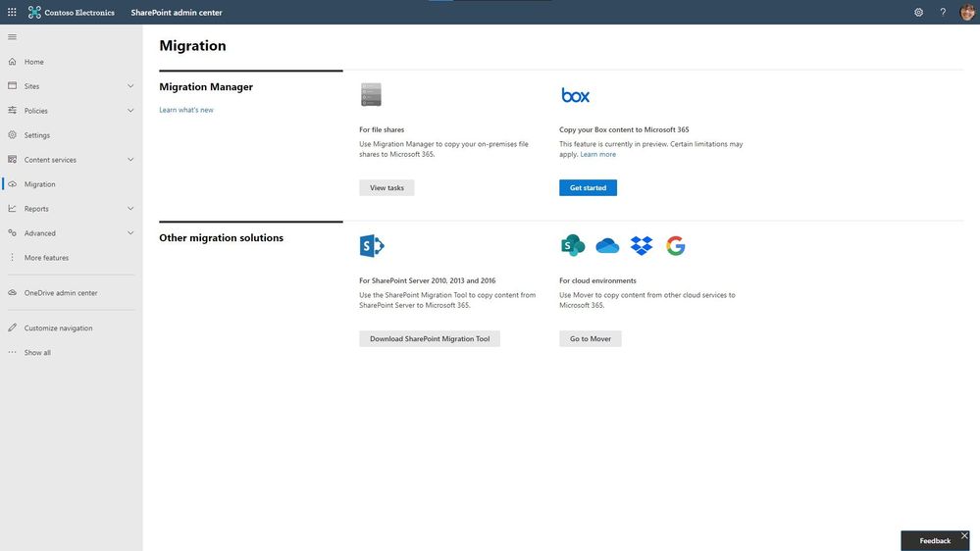Click the Go to Mover button
980x551 pixels.
[590, 338]
